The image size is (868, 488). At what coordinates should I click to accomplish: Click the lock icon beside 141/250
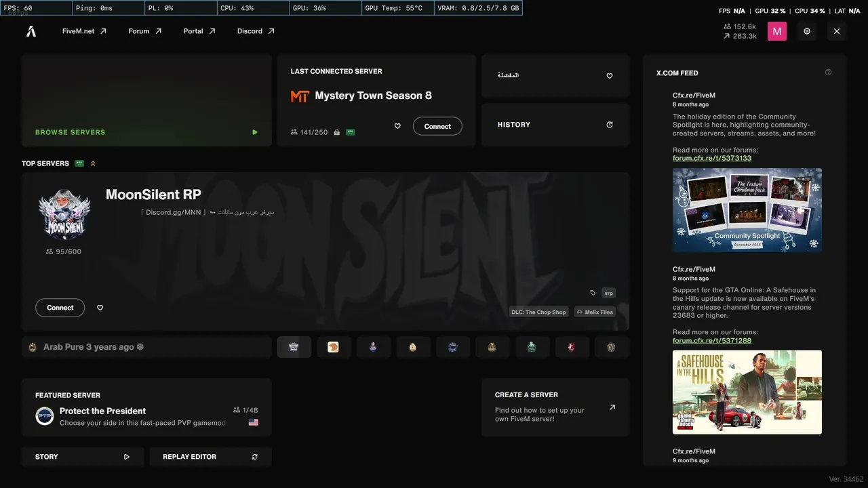[336, 132]
